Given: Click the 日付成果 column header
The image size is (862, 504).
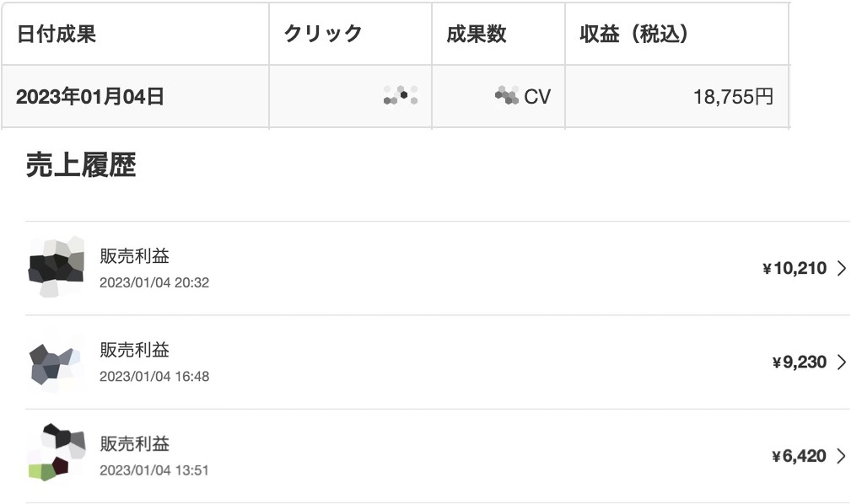Looking at the screenshot, I should coord(135,34).
